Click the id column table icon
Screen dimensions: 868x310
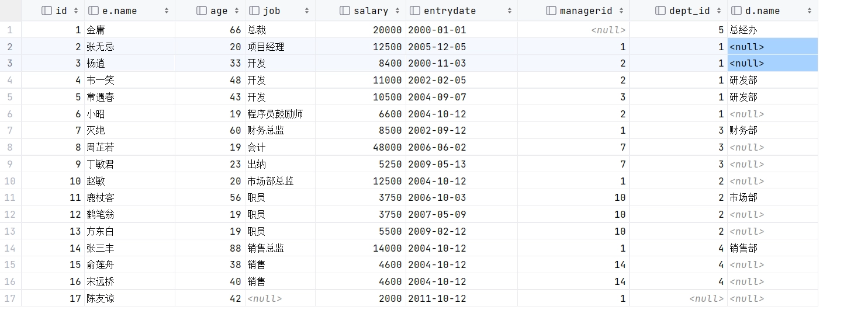(47, 11)
